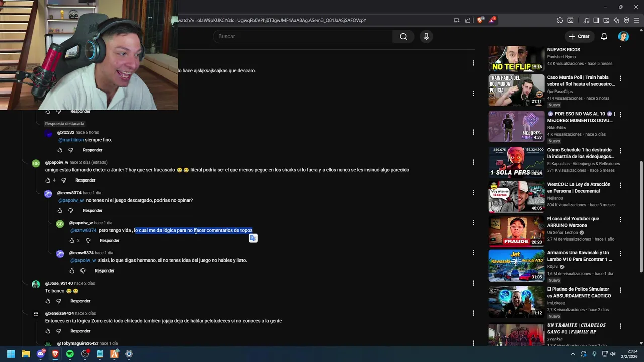Open options for 'Caso Murda Poli' video

[620, 78]
